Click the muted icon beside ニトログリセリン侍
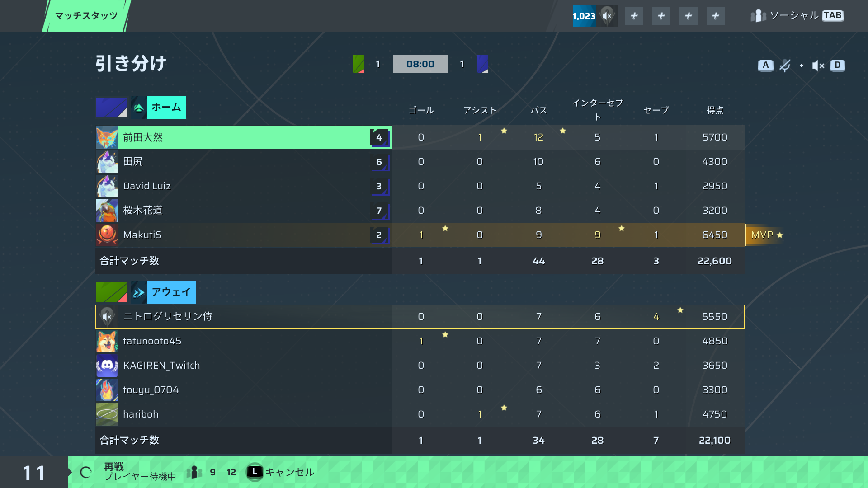This screenshot has height=488, width=868. click(x=107, y=317)
